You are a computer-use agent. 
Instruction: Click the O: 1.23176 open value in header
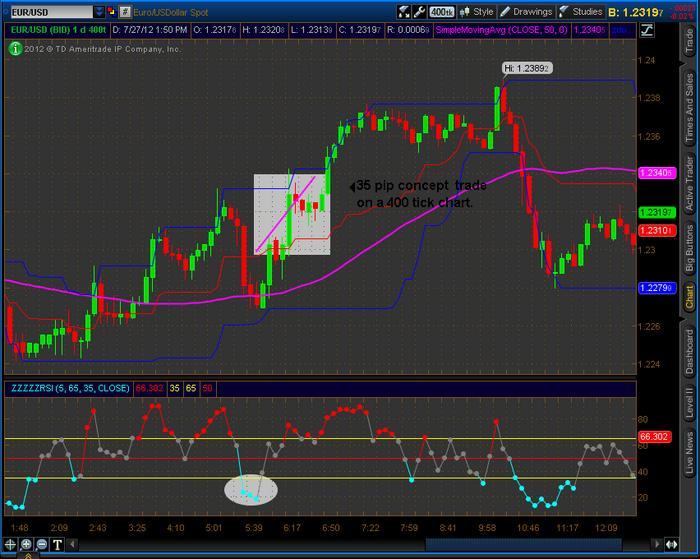(x=215, y=30)
